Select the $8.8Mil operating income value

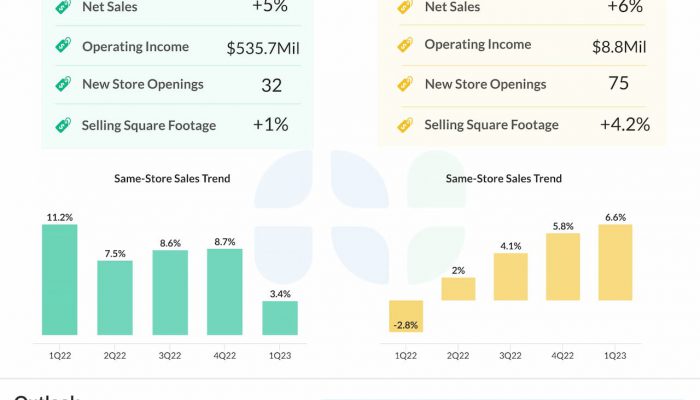click(618, 46)
